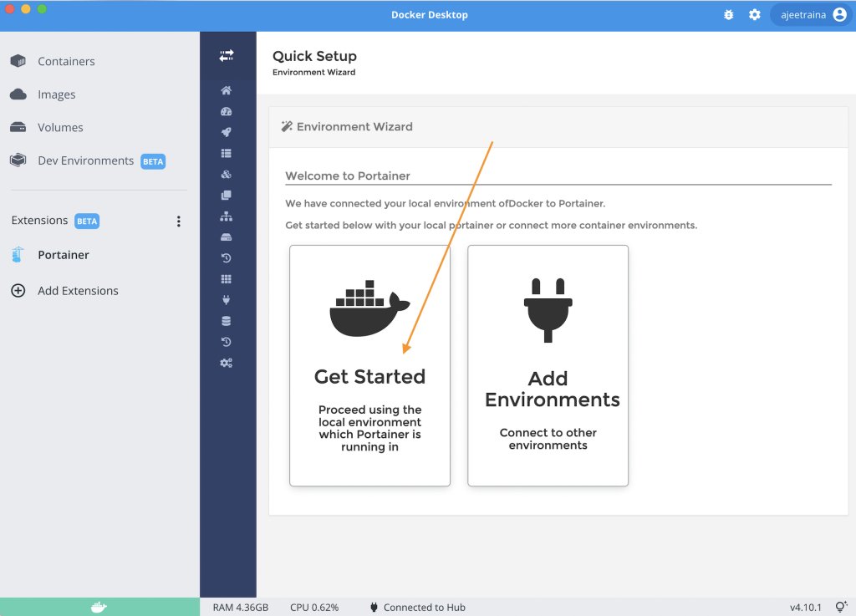
Task: Toggle the Portainer sidebar with the arrows icon
Action: pos(226,56)
